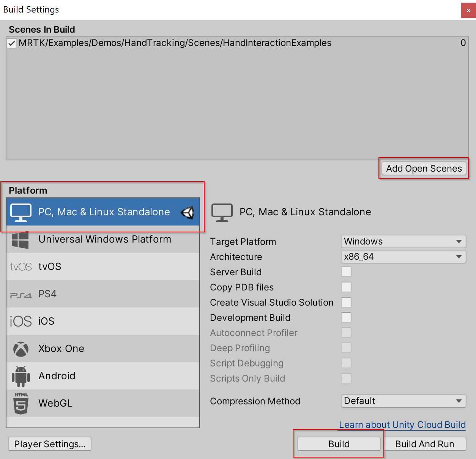Click the Add Open Scenes button
The width and height of the screenshot is (476, 459).
(x=424, y=168)
